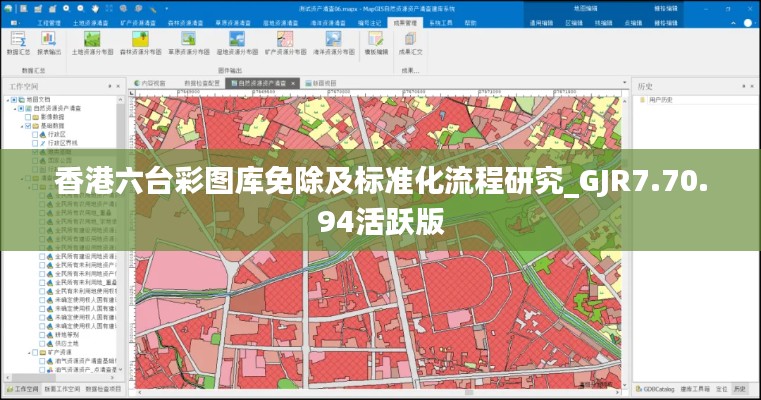Toggle the 自然资源资产清查 map checkbox
The width and height of the screenshot is (761, 400).
pyautogui.click(x=21, y=108)
